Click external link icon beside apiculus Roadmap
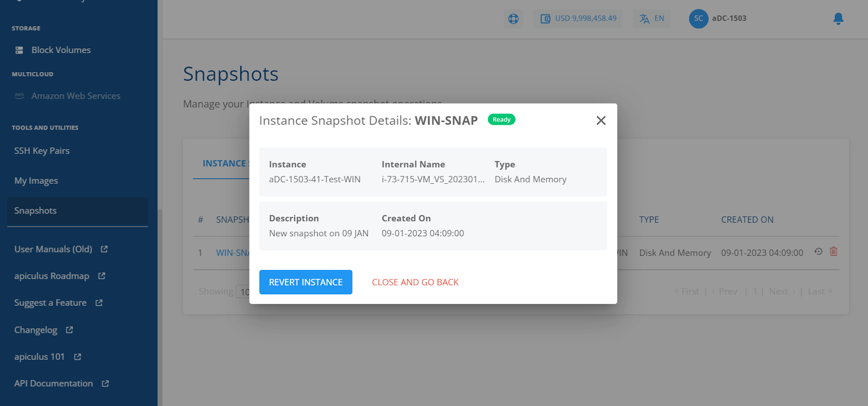 pyautogui.click(x=101, y=276)
